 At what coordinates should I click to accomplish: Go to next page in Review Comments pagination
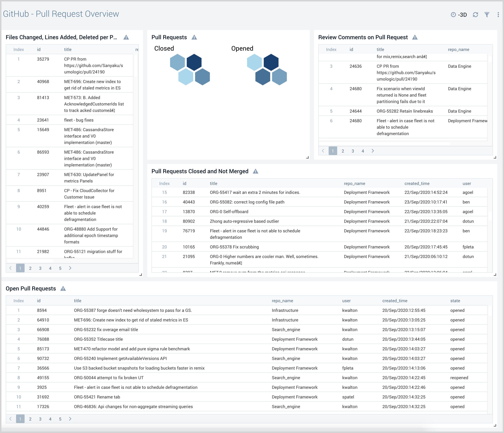tap(373, 151)
